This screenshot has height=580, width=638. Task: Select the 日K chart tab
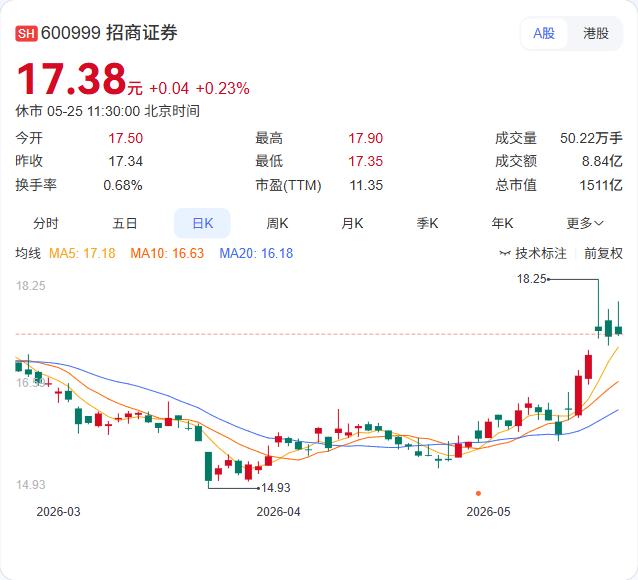point(202,223)
